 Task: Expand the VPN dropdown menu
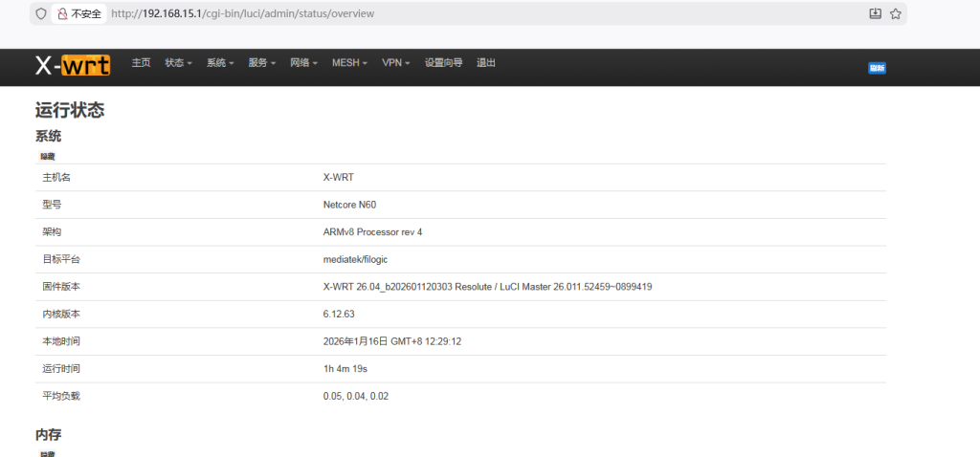(x=395, y=62)
